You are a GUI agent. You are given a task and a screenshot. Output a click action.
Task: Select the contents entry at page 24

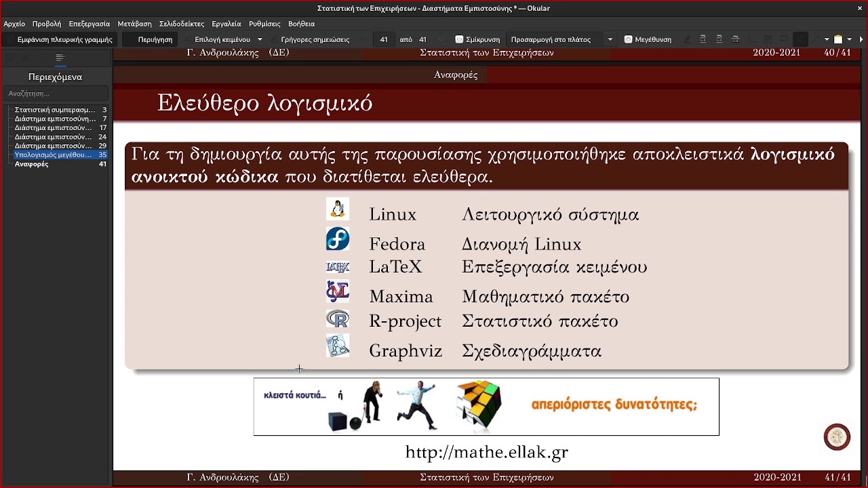pos(60,136)
